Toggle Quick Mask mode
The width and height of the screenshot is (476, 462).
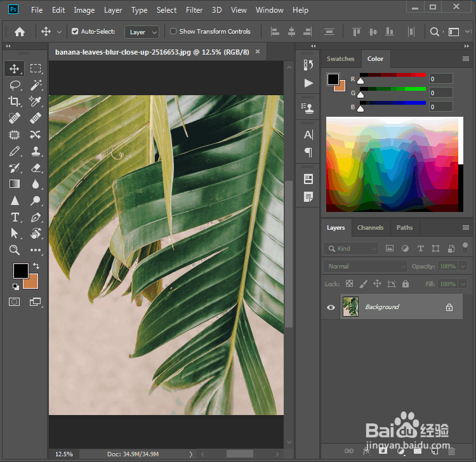click(x=14, y=301)
